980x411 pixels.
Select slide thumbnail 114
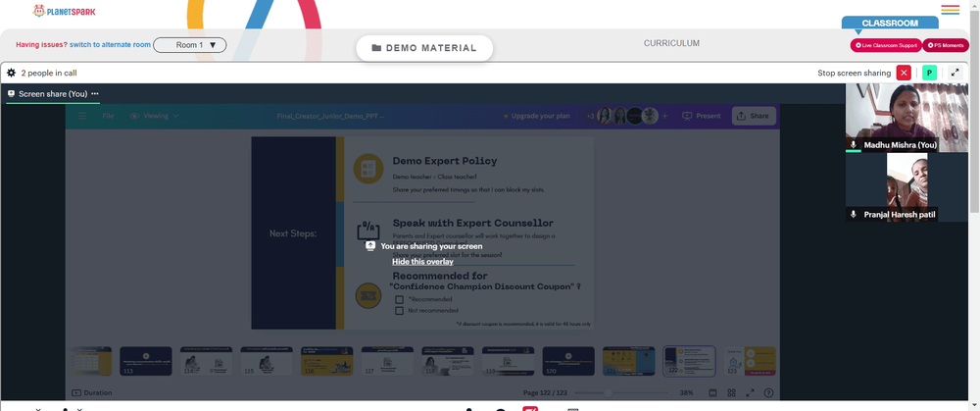[206, 361]
